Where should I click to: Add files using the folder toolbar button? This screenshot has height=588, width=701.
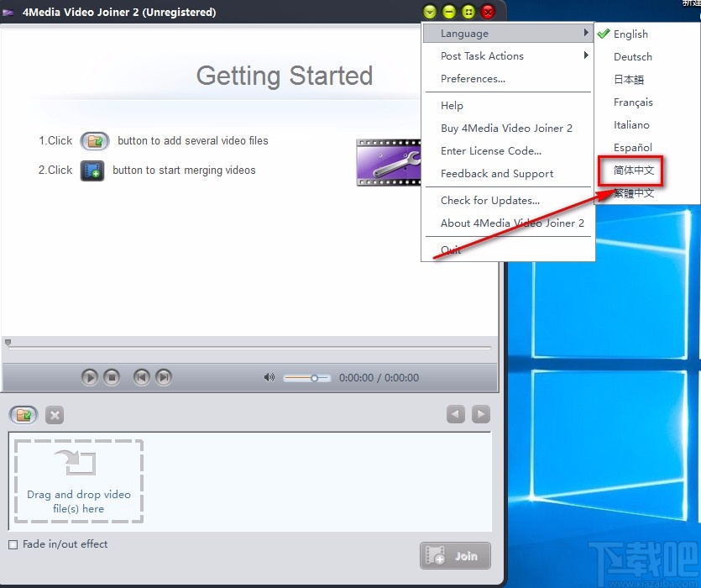pos(24,415)
